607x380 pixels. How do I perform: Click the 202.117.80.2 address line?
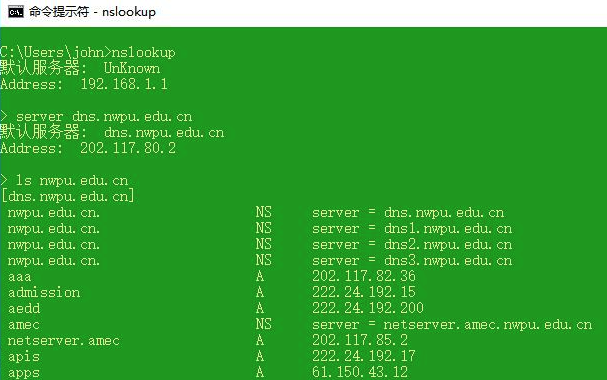88,148
